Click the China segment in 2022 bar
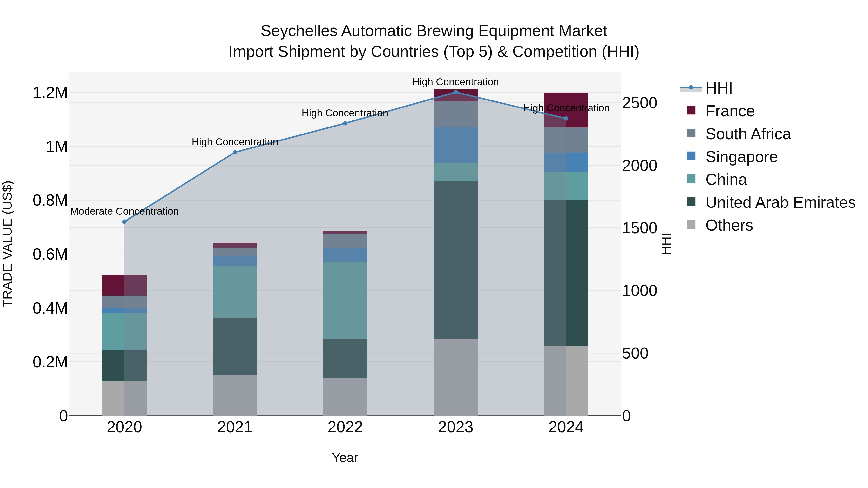Screen dimensions: 868x488 (x=345, y=301)
